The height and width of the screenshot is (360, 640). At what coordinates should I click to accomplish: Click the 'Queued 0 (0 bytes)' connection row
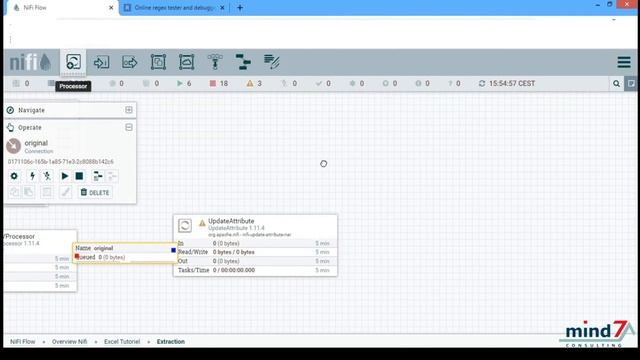(x=124, y=258)
